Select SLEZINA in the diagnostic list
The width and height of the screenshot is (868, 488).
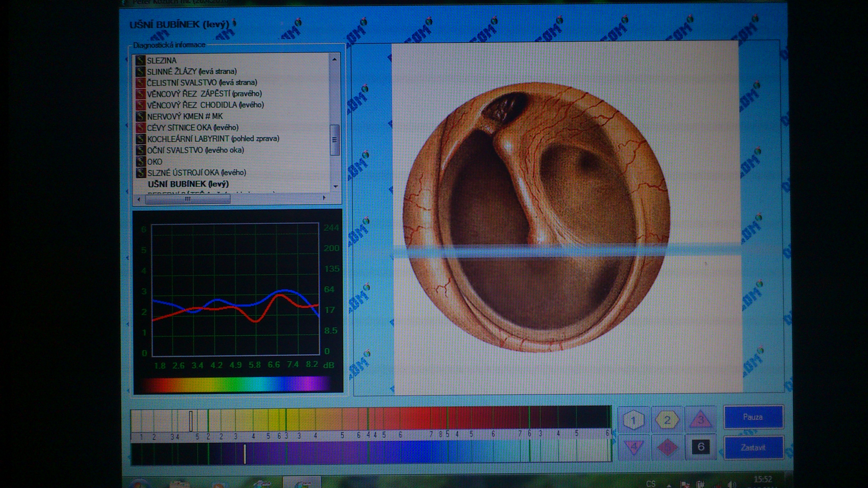161,61
